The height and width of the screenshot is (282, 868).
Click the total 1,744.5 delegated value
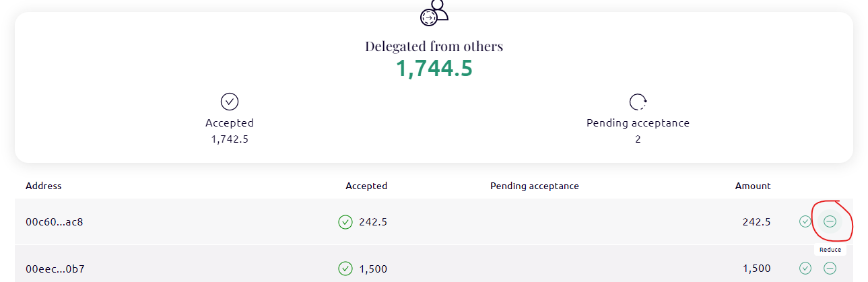pyautogui.click(x=434, y=69)
